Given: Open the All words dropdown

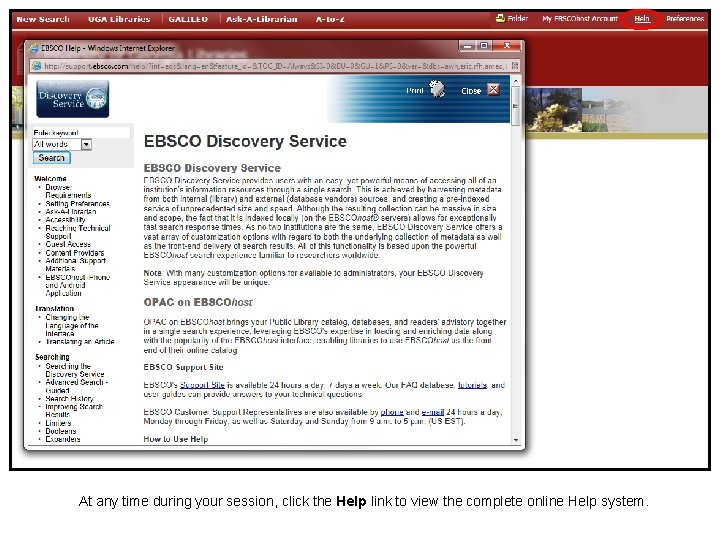Looking at the screenshot, I should coord(86,145).
